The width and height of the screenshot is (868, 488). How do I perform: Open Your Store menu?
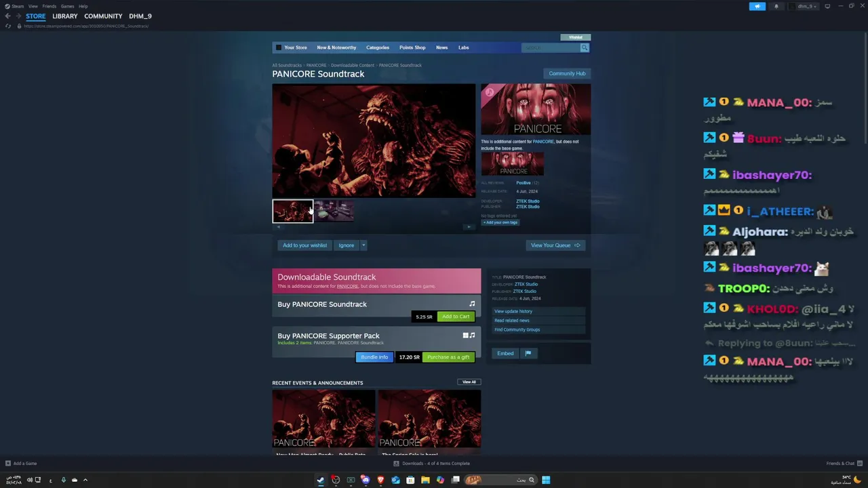pyautogui.click(x=295, y=47)
